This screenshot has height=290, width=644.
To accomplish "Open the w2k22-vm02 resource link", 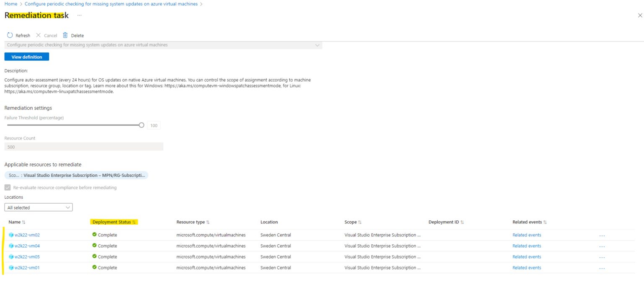I will tap(27, 235).
